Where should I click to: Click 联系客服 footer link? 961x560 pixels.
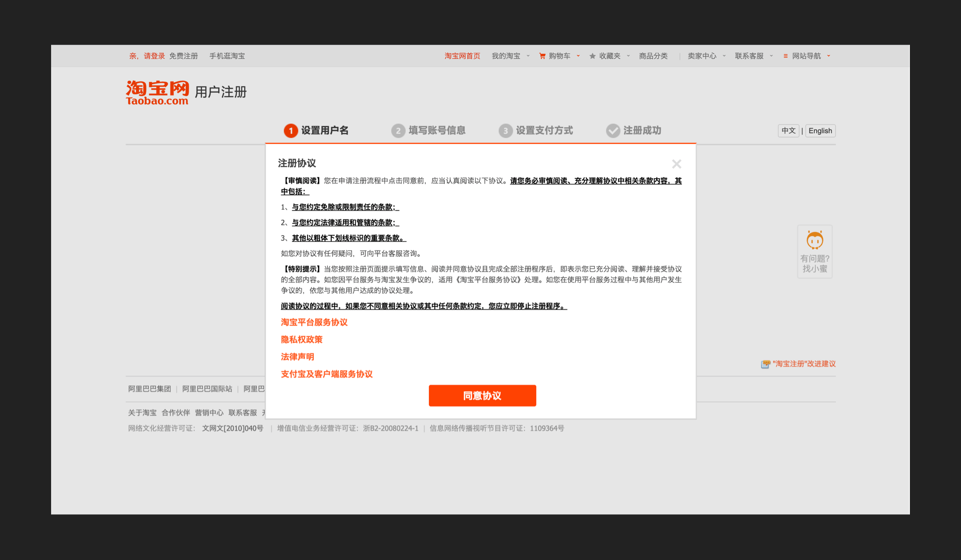[243, 413]
